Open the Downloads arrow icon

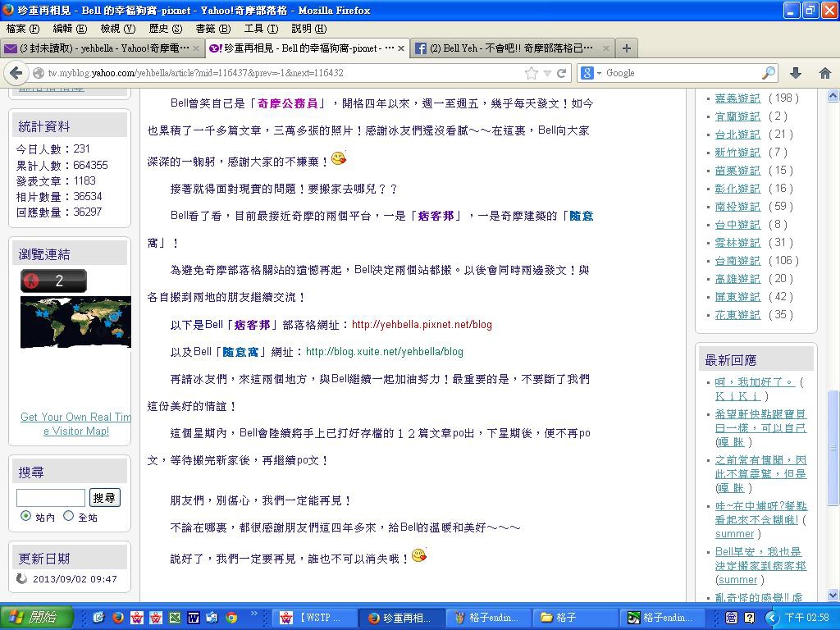pos(796,73)
